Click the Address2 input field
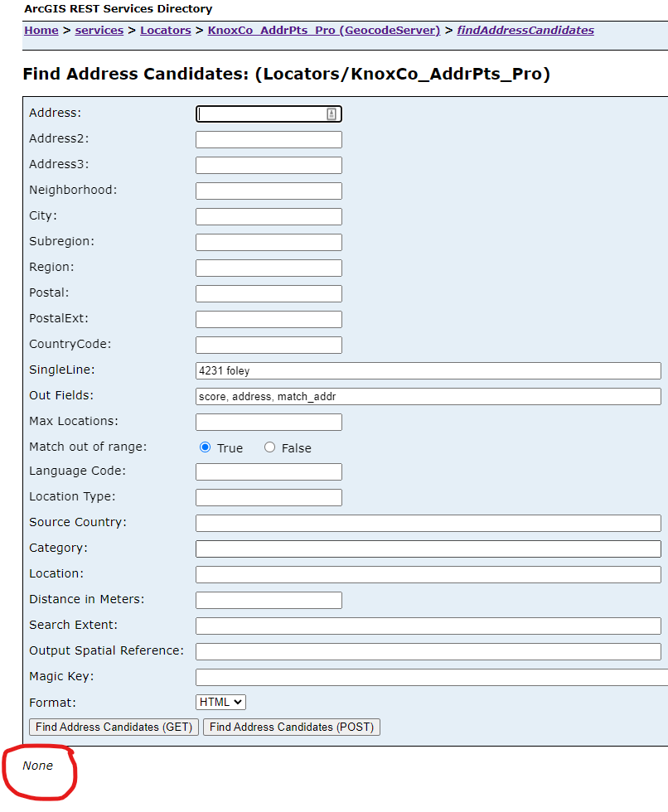The image size is (668, 812). coord(269,140)
